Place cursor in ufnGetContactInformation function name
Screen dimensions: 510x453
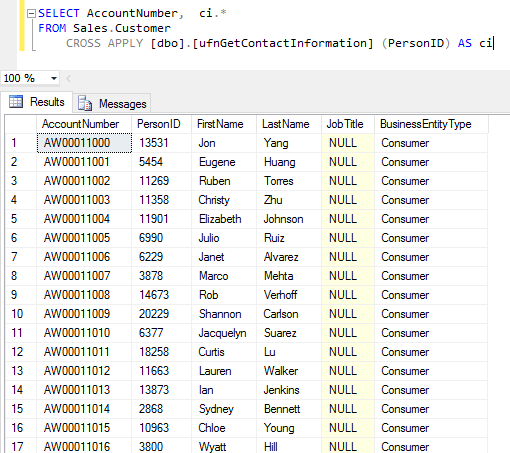282,43
